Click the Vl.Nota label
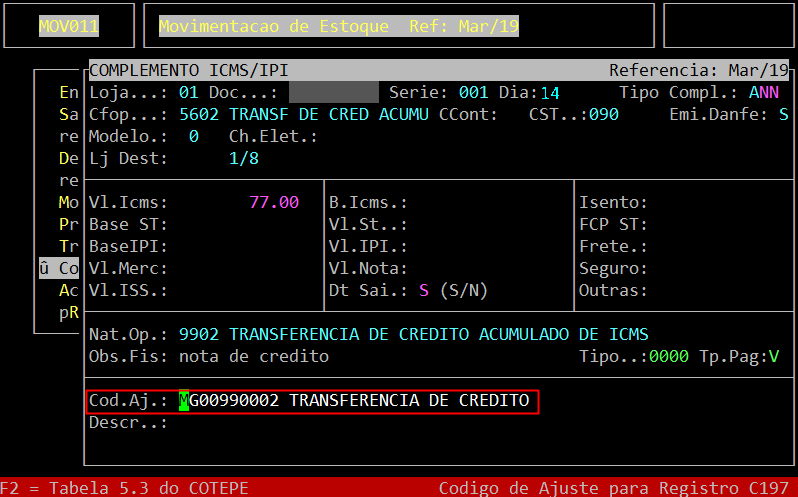 coord(368,268)
